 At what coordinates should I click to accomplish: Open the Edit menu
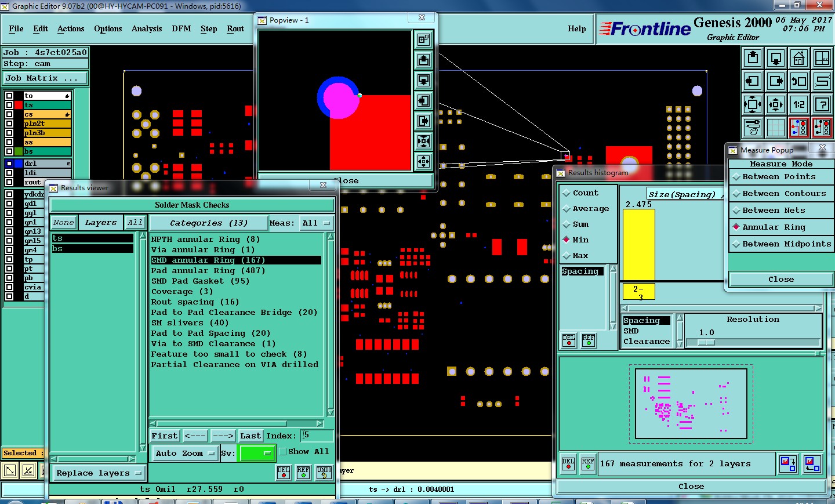(x=41, y=28)
